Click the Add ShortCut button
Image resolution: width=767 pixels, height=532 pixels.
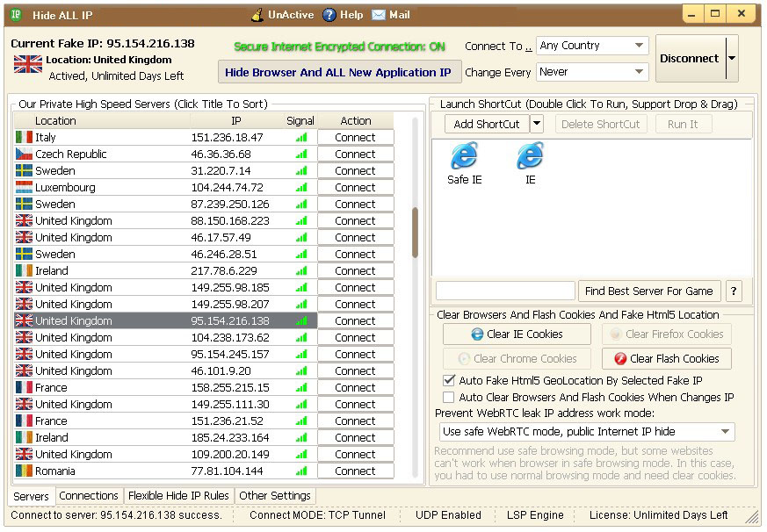pyautogui.click(x=487, y=124)
